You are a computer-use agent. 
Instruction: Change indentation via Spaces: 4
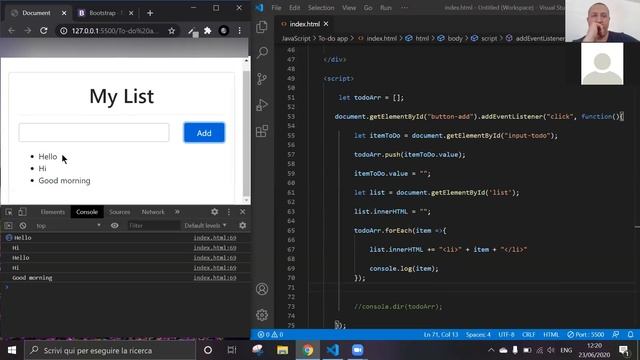[478, 335]
